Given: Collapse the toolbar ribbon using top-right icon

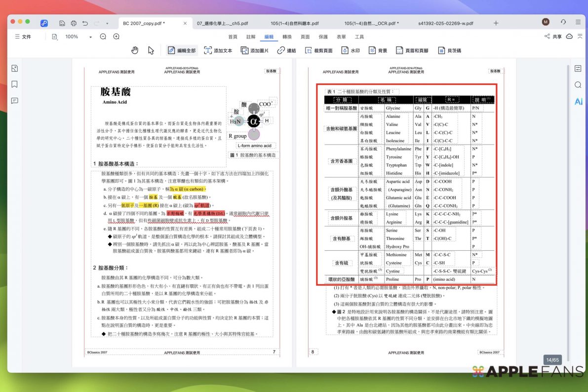Looking at the screenshot, I should tap(580, 37).
